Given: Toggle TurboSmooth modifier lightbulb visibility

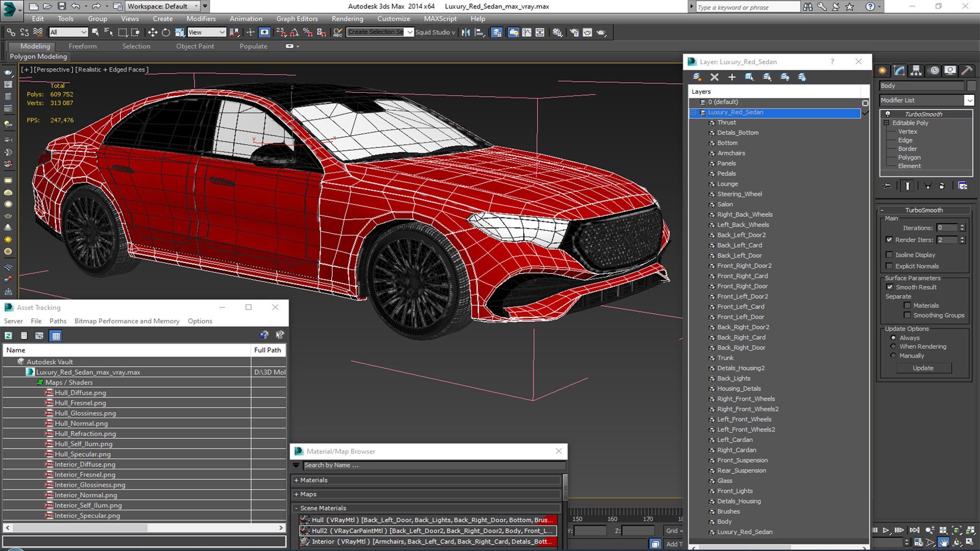Looking at the screenshot, I should [888, 114].
